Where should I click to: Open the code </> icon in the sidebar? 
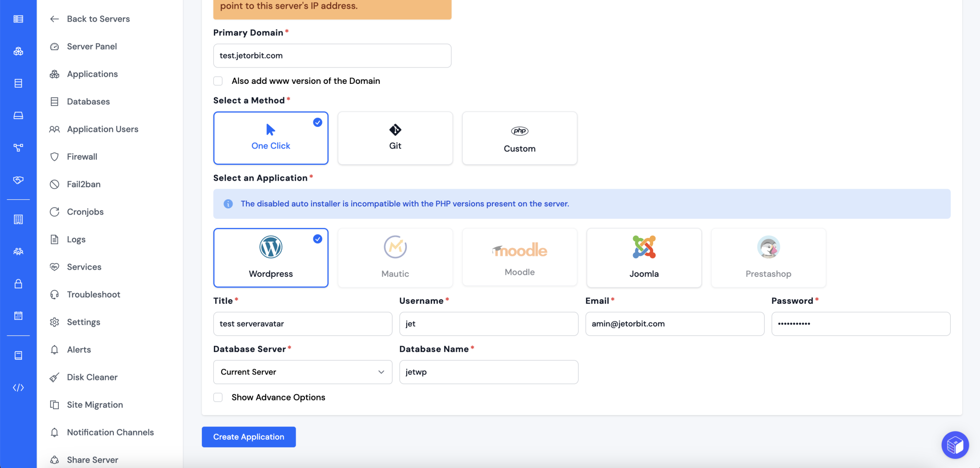tap(18, 388)
